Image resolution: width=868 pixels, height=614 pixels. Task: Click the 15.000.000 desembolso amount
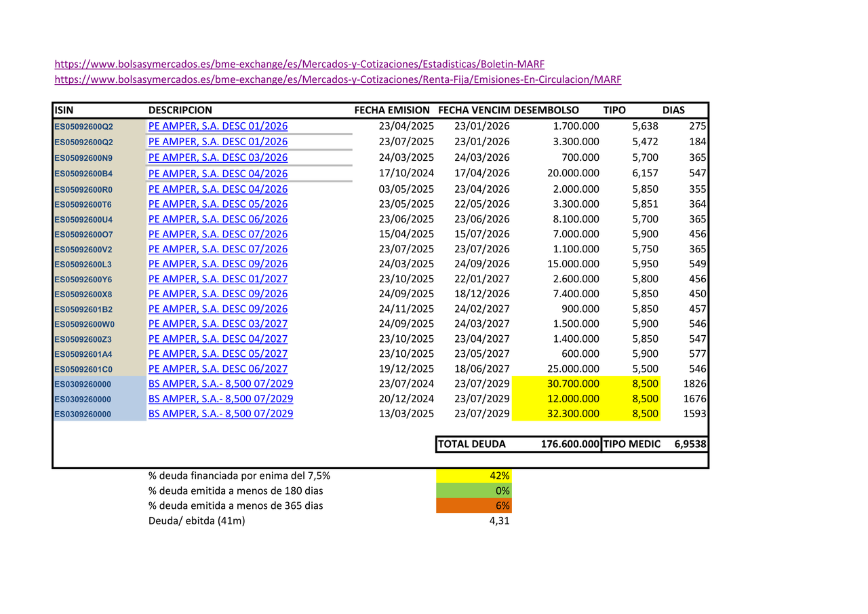pos(573,264)
